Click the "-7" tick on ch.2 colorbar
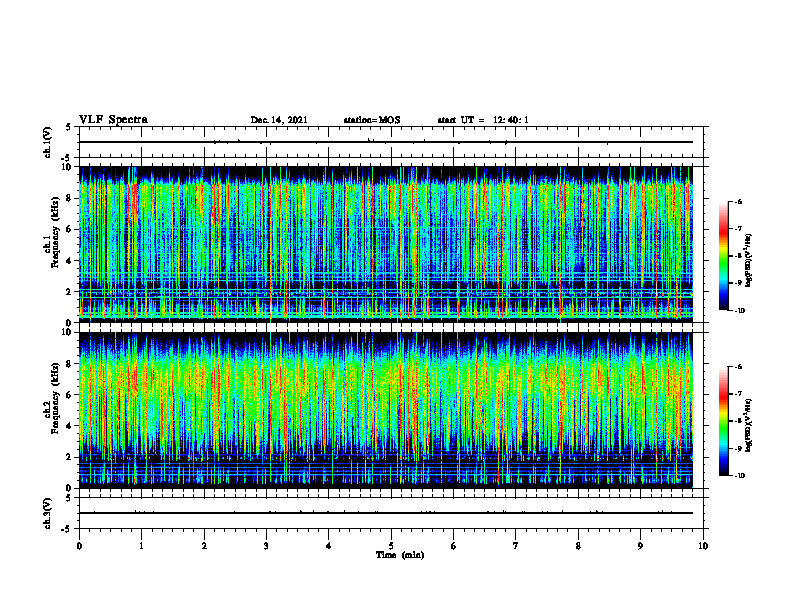The height and width of the screenshot is (612, 792). [x=738, y=394]
